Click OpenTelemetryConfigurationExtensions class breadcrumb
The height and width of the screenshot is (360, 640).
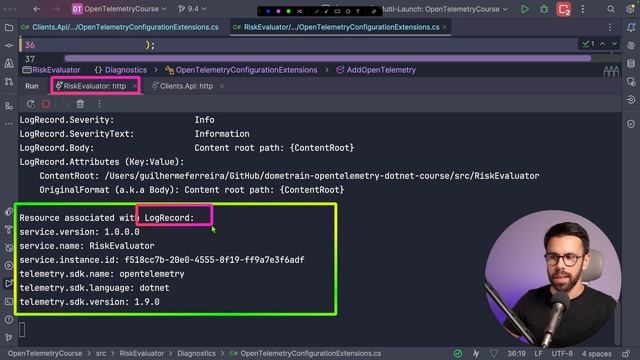pos(241,70)
